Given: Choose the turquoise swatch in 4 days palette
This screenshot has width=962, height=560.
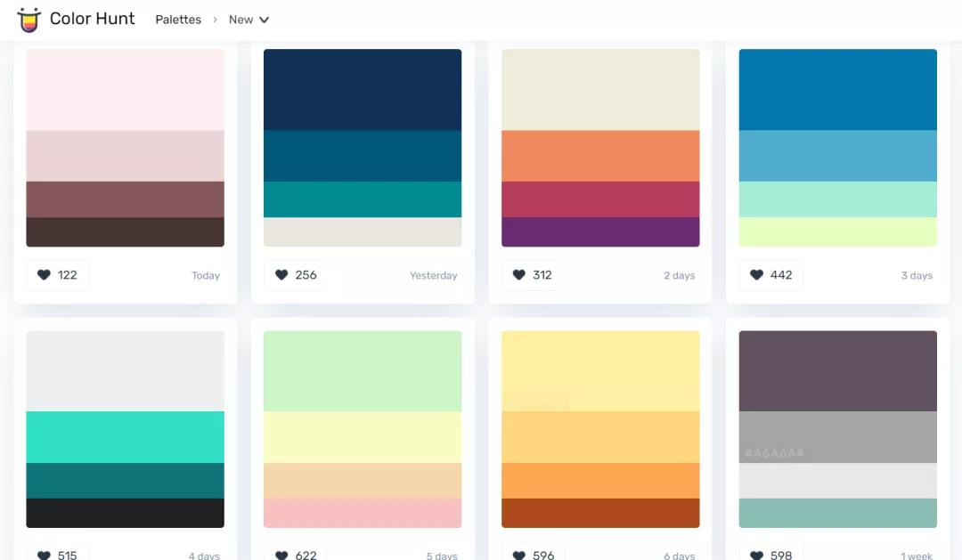Looking at the screenshot, I should coord(126,437).
